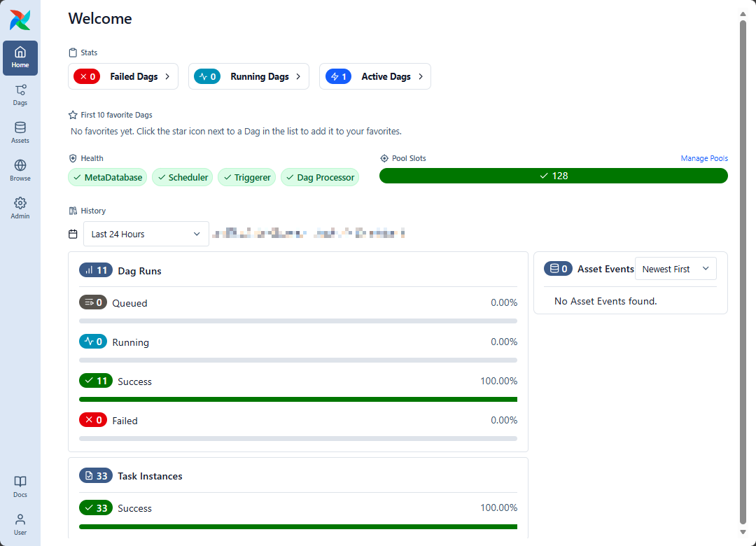Click the Airflow pinwheel logo

point(20,20)
